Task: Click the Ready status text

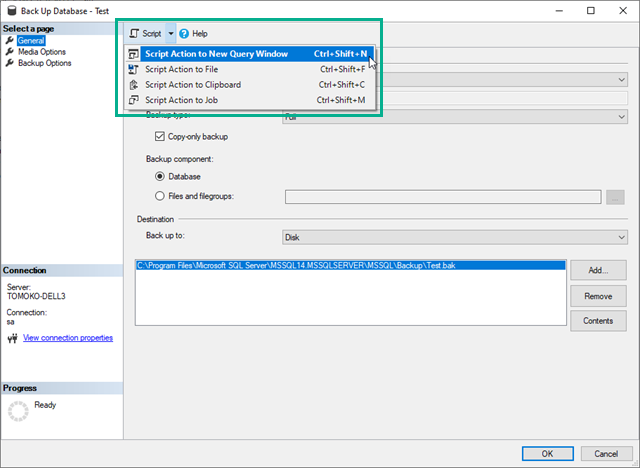Action: coord(45,405)
